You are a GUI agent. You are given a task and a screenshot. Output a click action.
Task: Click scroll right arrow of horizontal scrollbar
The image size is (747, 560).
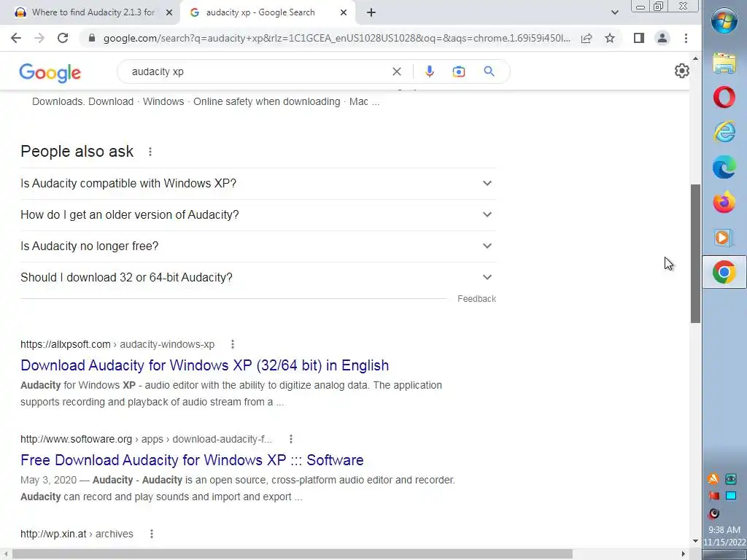pyautogui.click(x=684, y=554)
